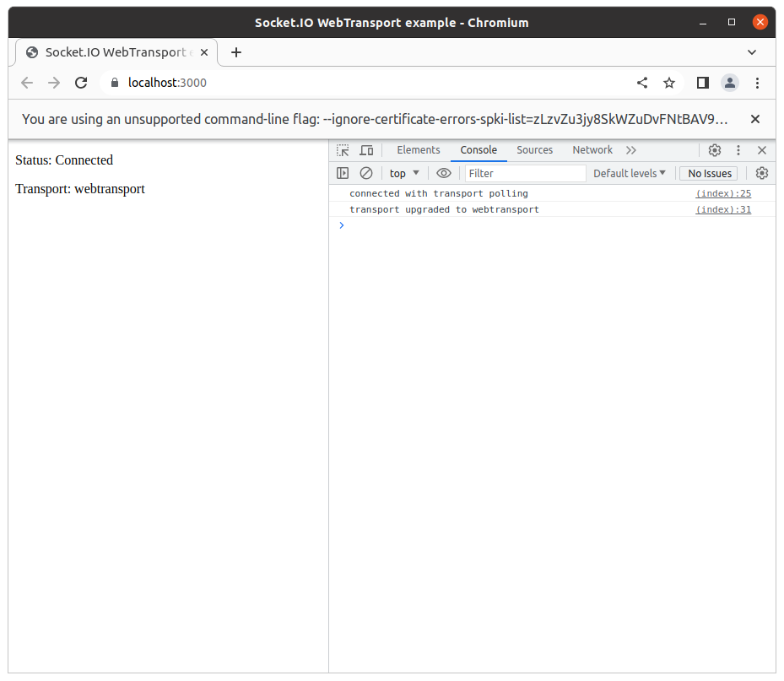
Task: Bookmark the page with the star icon
Action: pos(669,83)
